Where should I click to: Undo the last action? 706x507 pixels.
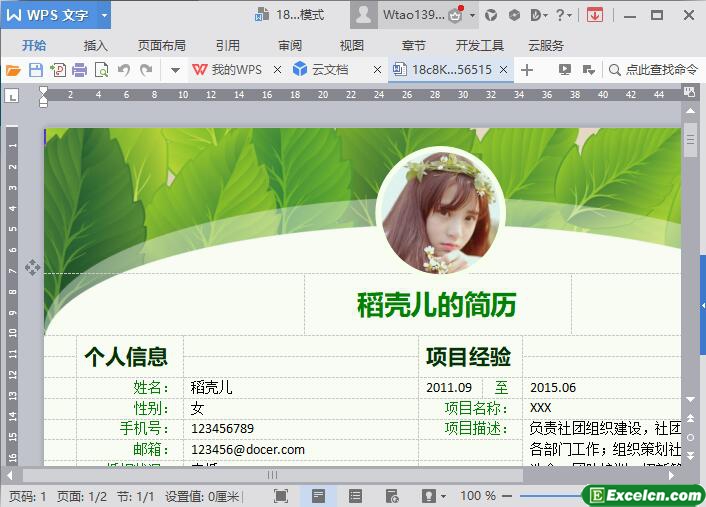coord(124,70)
